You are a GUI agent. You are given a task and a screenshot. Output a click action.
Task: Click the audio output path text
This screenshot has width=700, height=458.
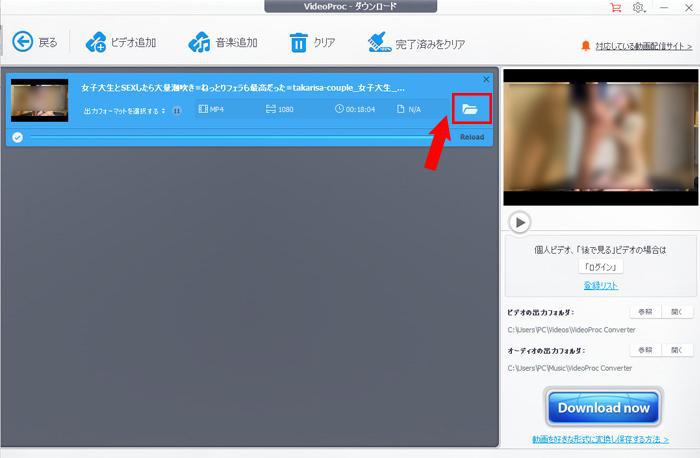[x=569, y=368]
